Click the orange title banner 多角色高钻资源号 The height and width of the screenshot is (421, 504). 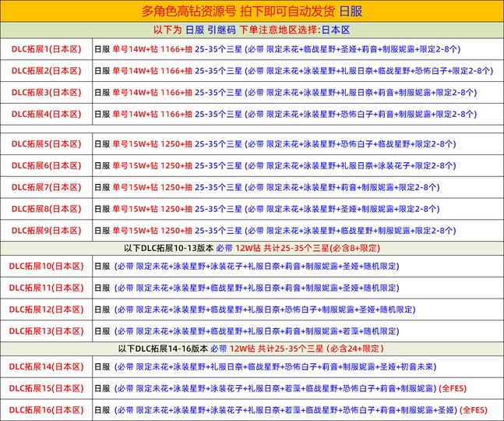coord(252,11)
